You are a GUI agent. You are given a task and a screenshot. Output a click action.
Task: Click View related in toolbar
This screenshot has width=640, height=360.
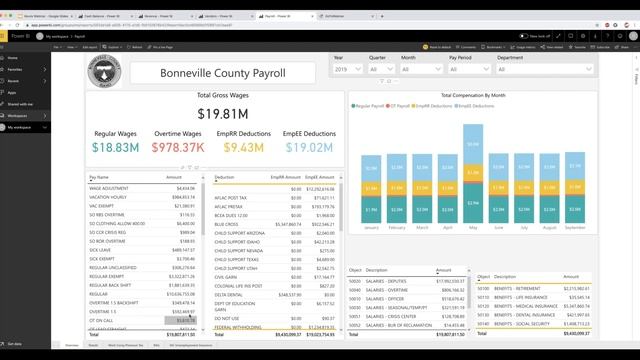coord(552,47)
